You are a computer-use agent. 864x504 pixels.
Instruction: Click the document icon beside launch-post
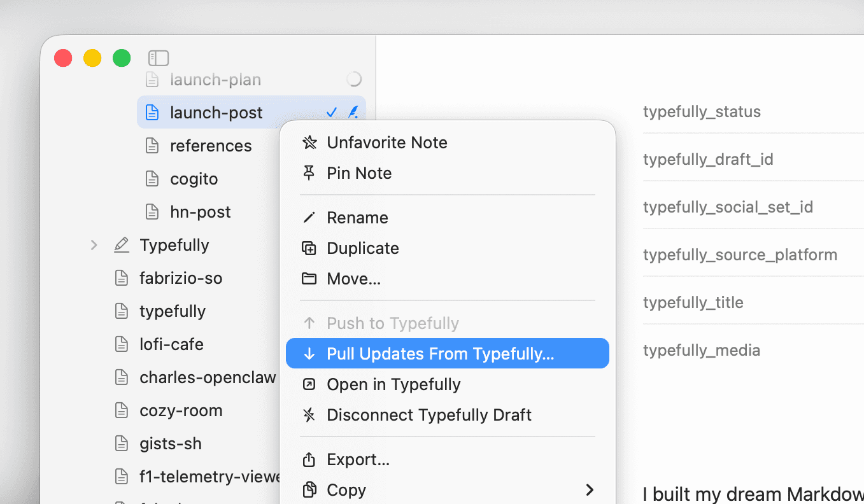(x=152, y=113)
